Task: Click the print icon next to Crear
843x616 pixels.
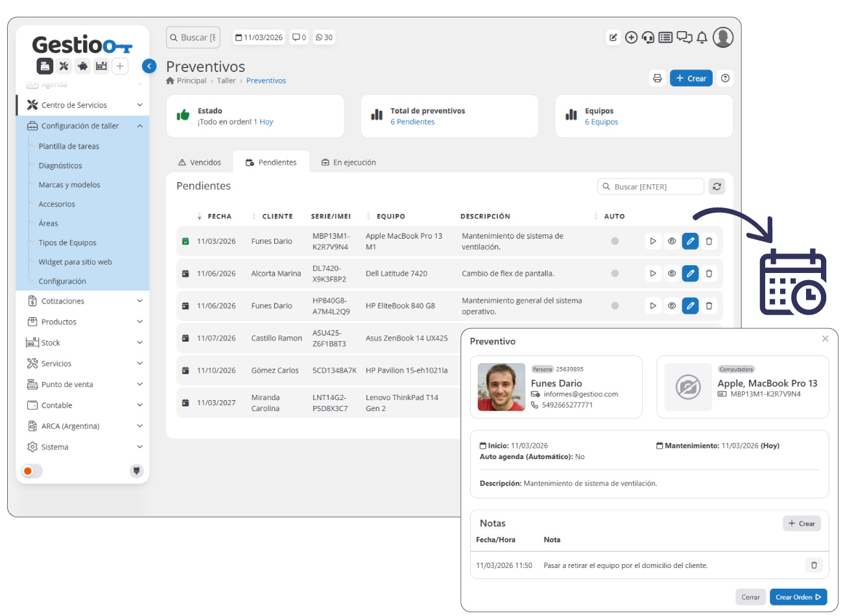Action: [x=657, y=78]
